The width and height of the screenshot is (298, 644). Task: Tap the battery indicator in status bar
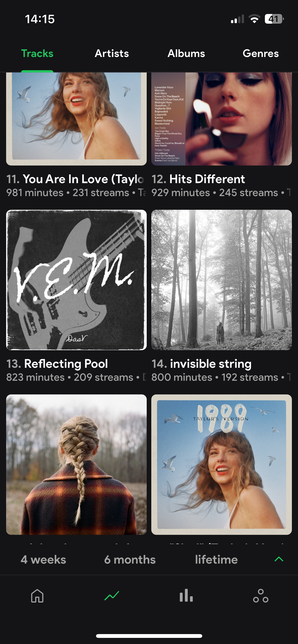coord(274,19)
